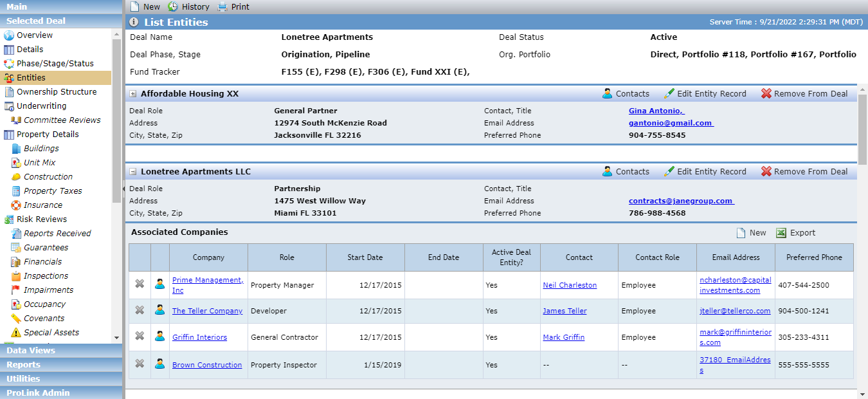Remove Affordable Housing XX from deal
Screen dimensions: 868x399
[804, 94]
